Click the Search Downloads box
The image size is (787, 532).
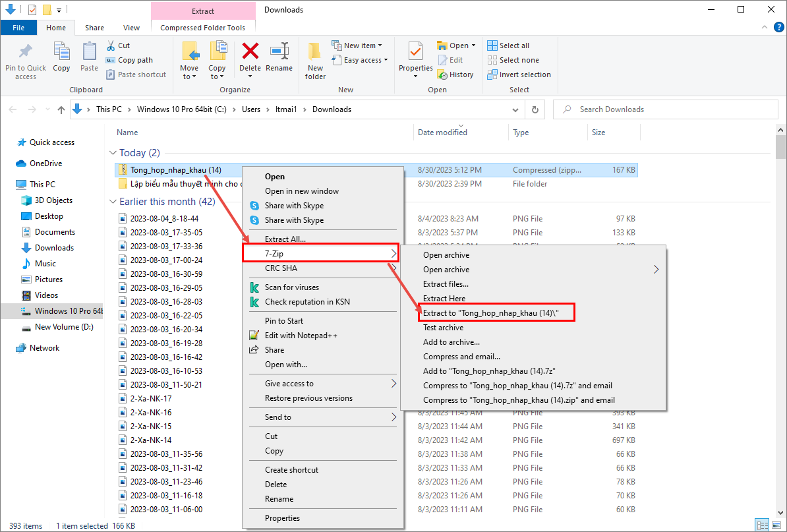point(666,109)
